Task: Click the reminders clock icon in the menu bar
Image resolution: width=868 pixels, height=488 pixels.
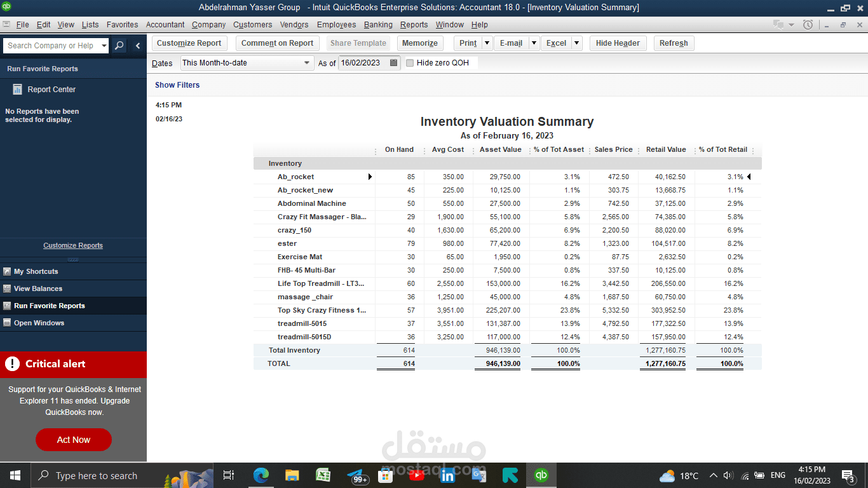Action: [808, 25]
